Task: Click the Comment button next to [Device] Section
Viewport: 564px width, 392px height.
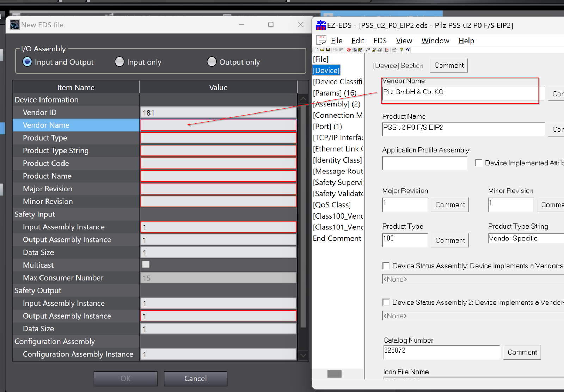Action: click(449, 65)
